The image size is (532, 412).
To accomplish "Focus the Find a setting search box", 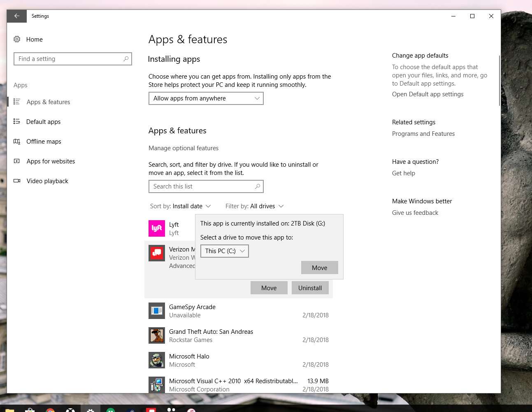I will [x=73, y=59].
